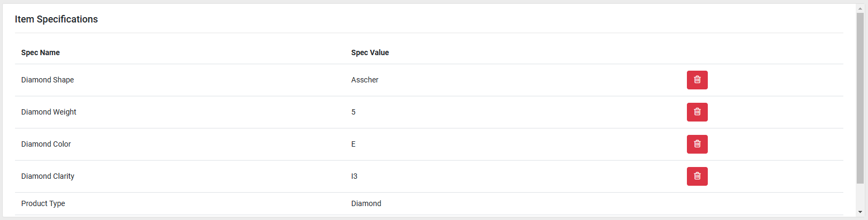Viewport: 868px width, 220px height.
Task: Click the vertical scrollbar thumb
Action: 860,96
